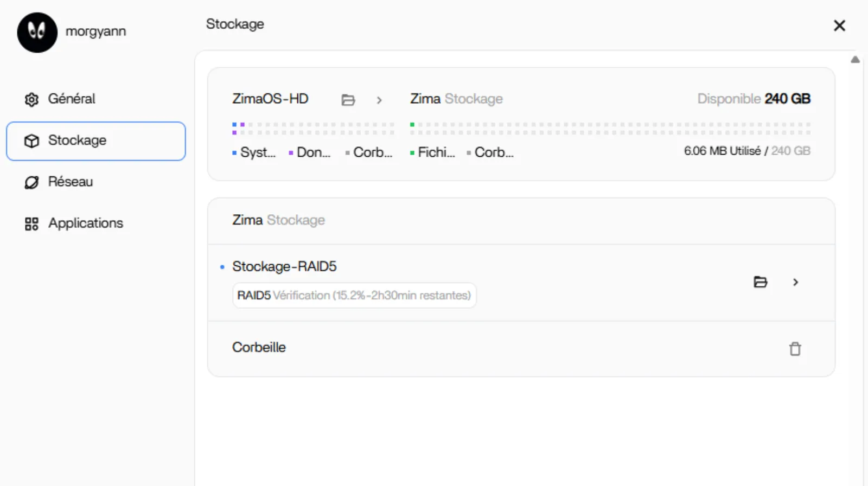Click the Réseau planet icon

point(31,182)
